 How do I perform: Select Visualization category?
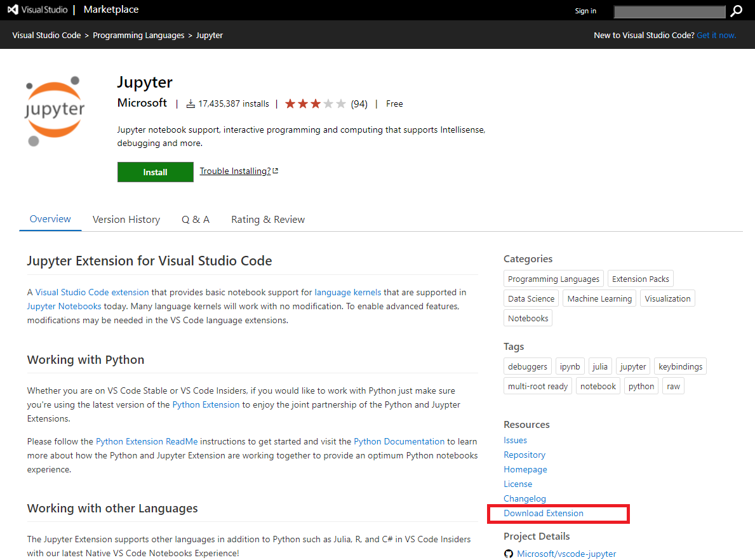pos(667,298)
